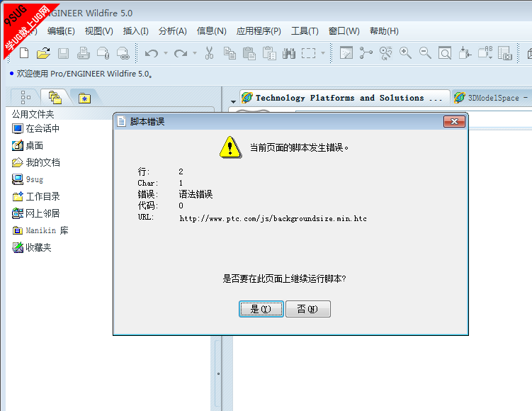Click the Zoom In magnifier icon
This screenshot has height=411, width=532.
point(405,53)
